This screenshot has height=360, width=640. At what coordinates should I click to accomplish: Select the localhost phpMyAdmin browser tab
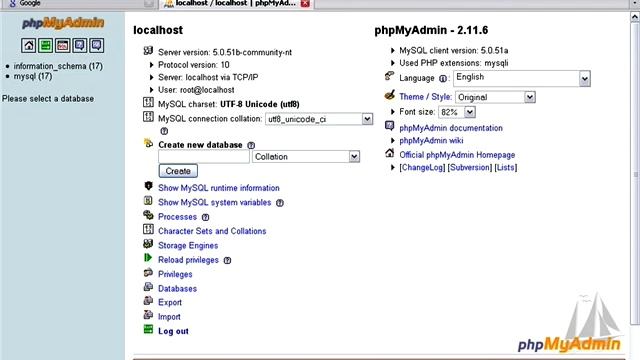click(x=236, y=3)
